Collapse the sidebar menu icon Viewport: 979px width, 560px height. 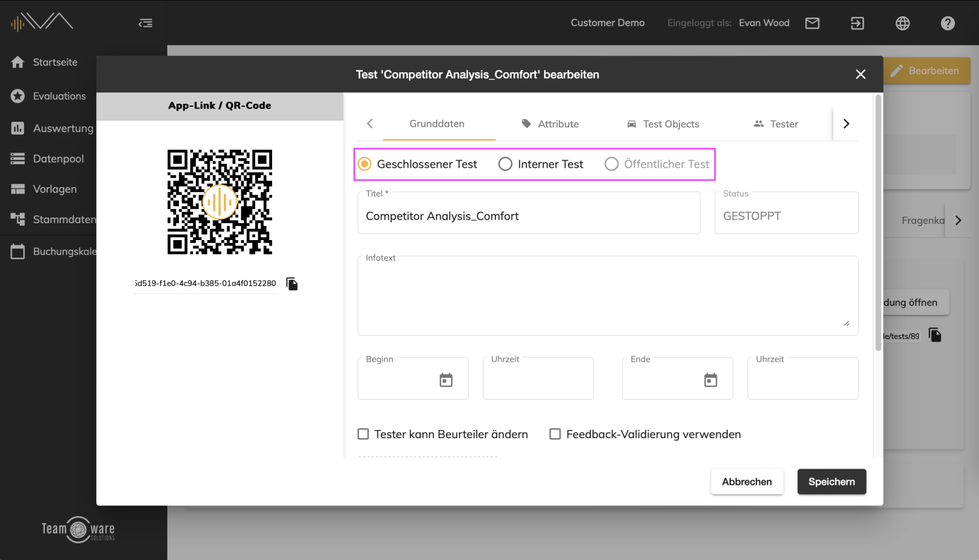146,23
